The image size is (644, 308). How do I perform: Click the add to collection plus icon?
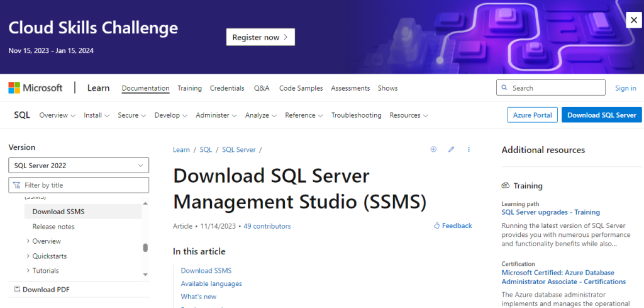(433, 149)
